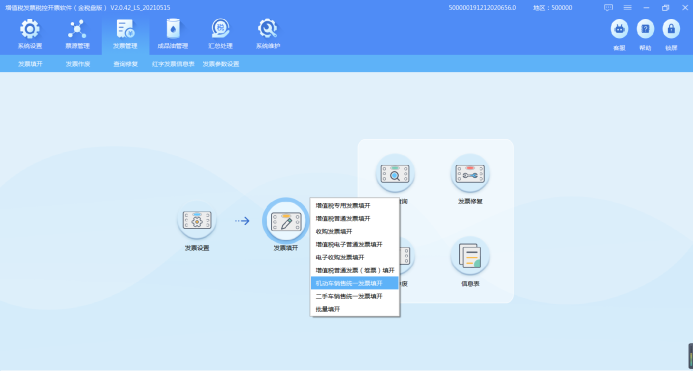Click 发票修复 wrench invoice icon

(x=470, y=173)
